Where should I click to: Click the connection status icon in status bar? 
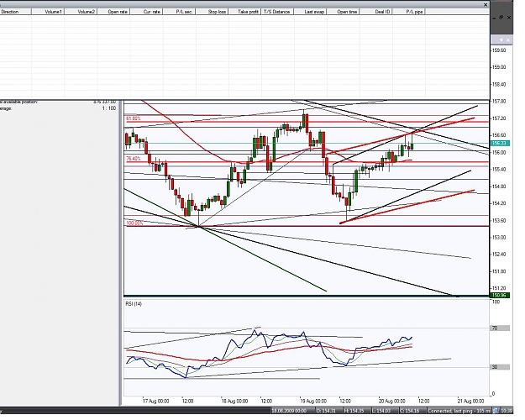496,411
